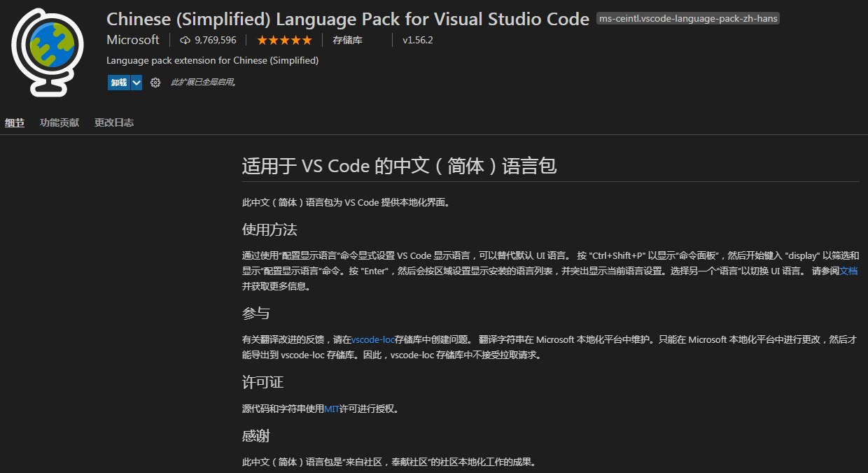Viewport: 868px width, 473px height.
Task: Open the vscode-loc repository link
Action: (373, 339)
